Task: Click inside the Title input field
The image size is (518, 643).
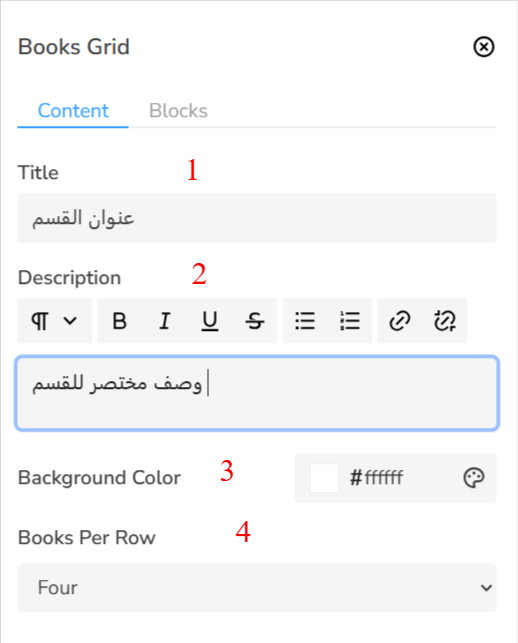Action: click(x=257, y=218)
